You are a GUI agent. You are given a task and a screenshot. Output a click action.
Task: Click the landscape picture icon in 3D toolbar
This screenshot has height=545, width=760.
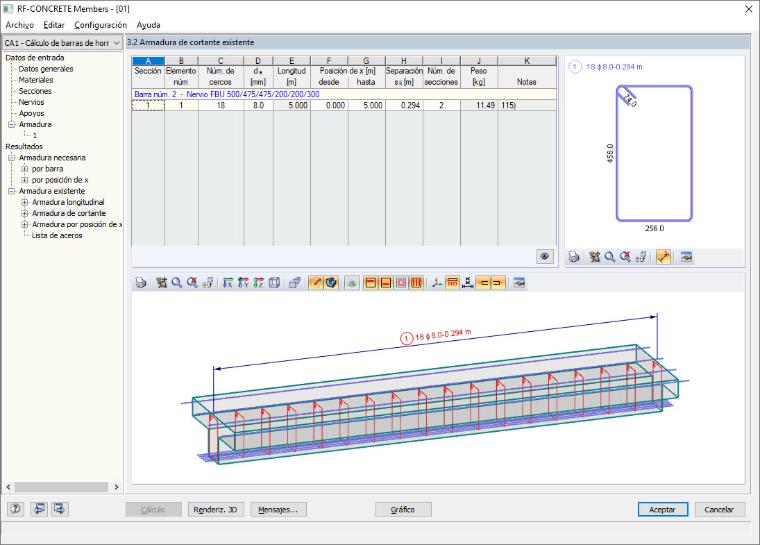click(519, 282)
